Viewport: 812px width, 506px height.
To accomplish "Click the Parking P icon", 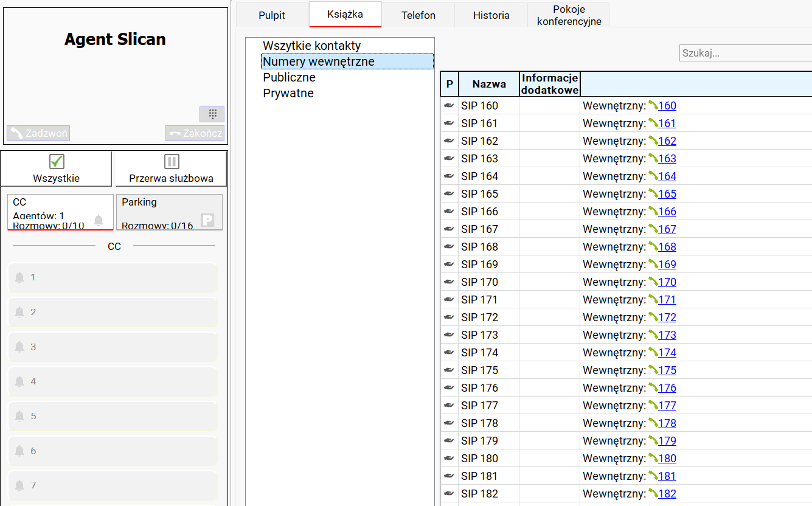I will [207, 220].
